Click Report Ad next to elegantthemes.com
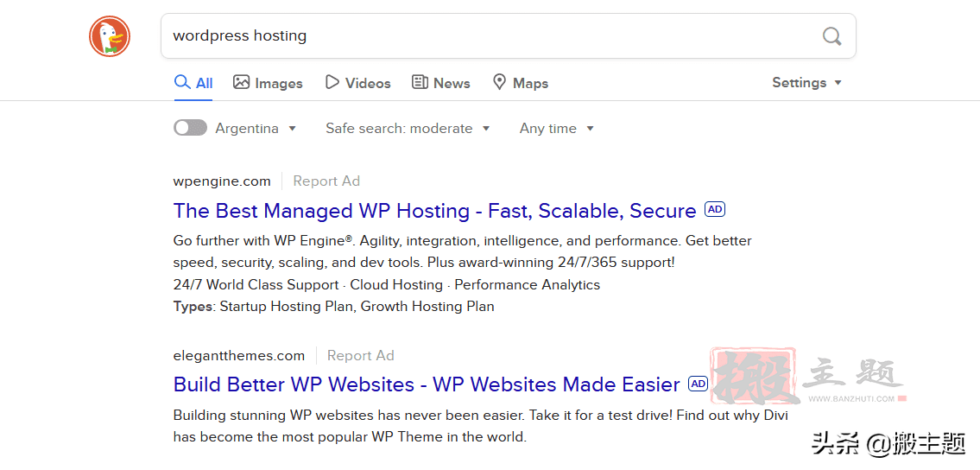The image size is (980, 470). (x=360, y=355)
